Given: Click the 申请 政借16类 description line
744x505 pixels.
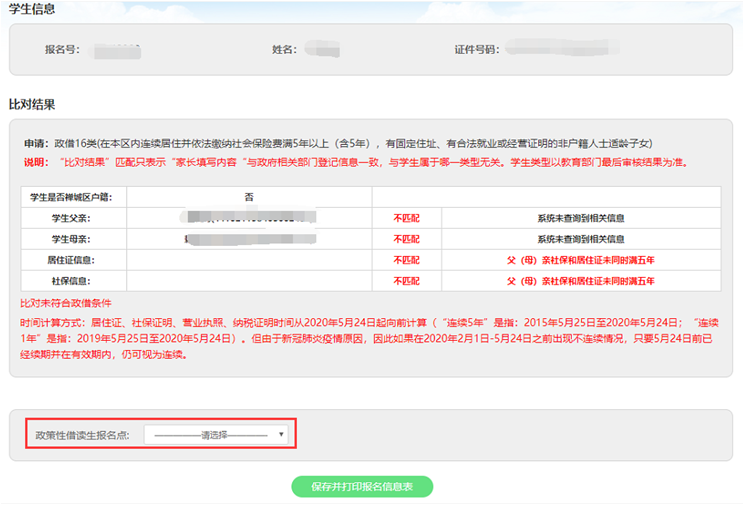Looking at the screenshot, I should tap(338, 143).
